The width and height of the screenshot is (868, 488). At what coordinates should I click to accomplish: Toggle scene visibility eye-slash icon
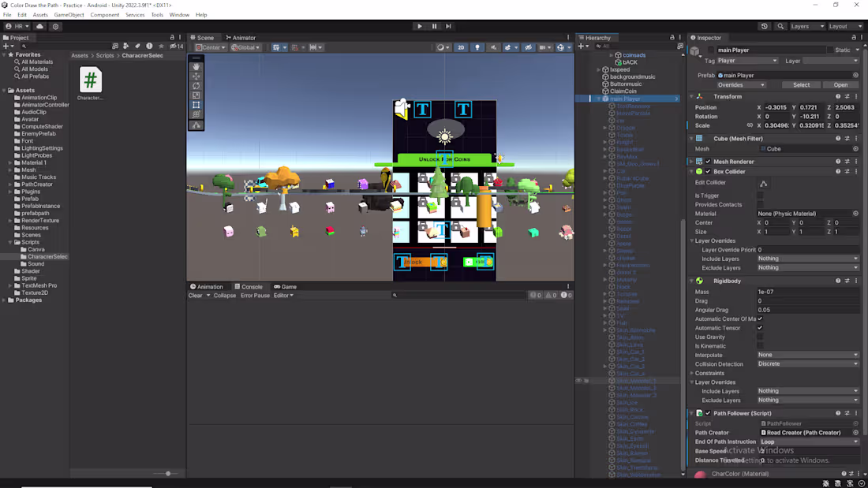pos(528,47)
